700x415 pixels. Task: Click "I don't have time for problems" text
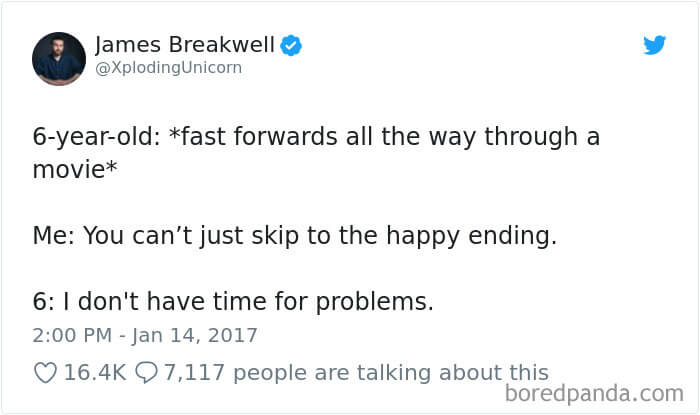(248, 301)
